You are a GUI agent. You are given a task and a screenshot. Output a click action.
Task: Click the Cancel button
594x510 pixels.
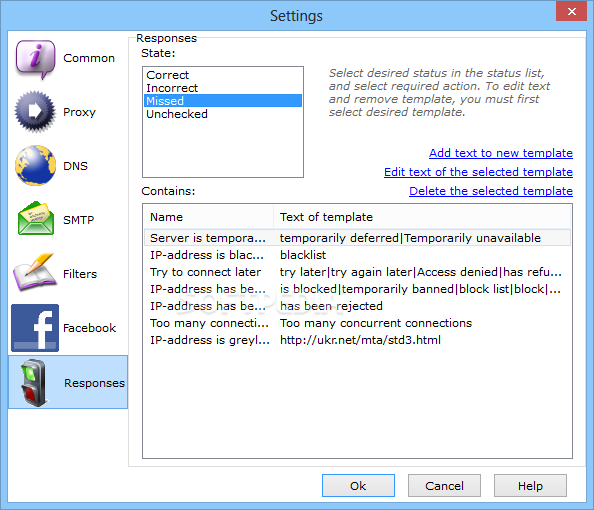click(x=444, y=486)
